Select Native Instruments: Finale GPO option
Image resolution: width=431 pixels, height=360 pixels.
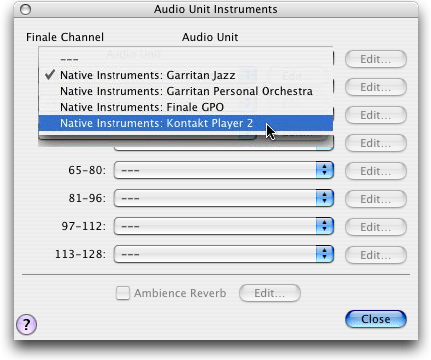[186, 107]
